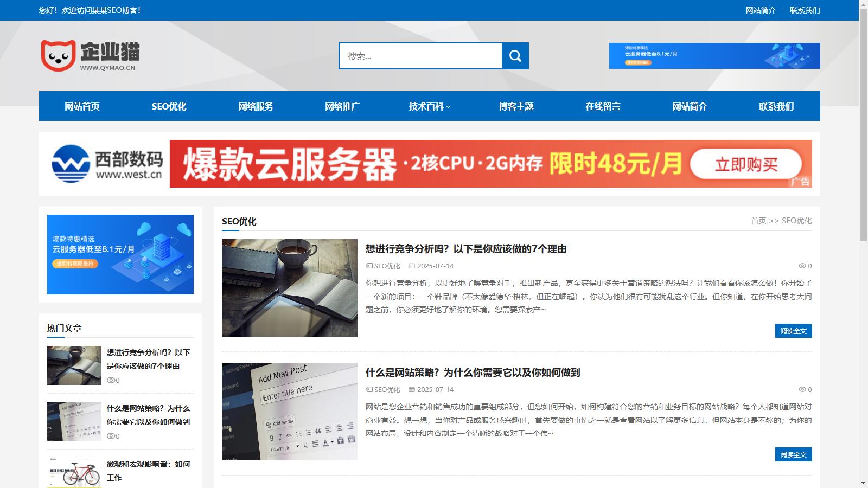Click the 立即购买 button in the west.cn banner

click(746, 164)
